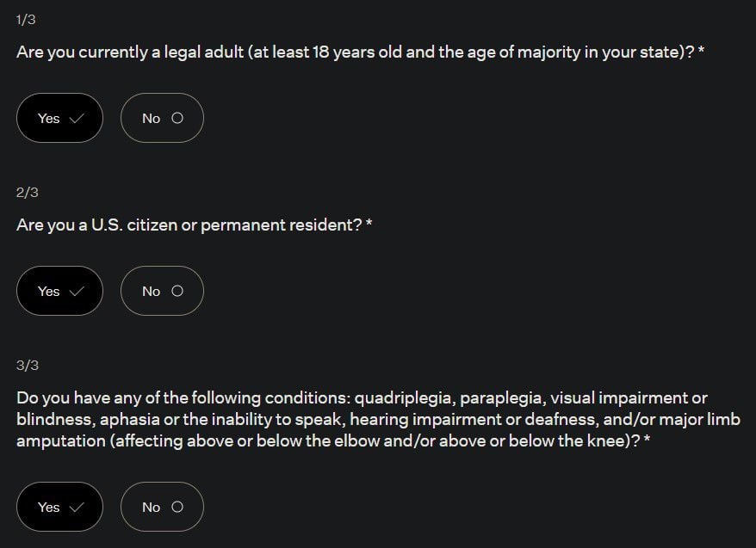Click the empty circle icon on the legal adult No button
Viewport: 756px width, 548px height.
177,119
